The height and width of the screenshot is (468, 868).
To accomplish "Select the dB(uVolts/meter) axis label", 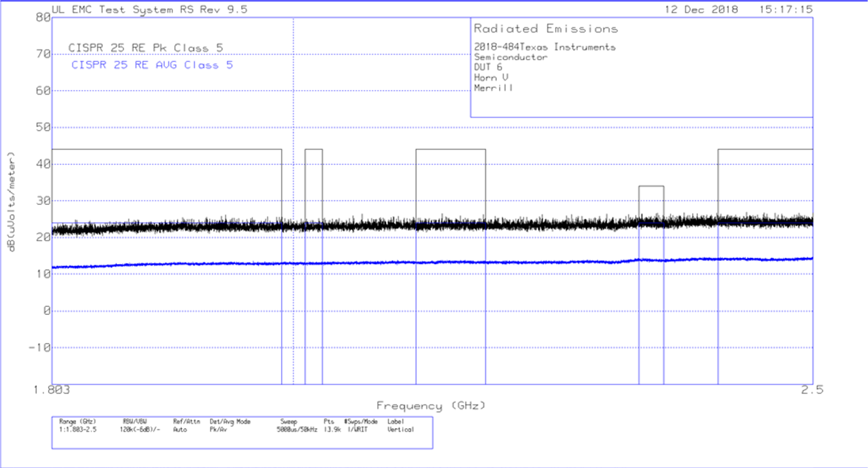I will [x=10, y=200].
